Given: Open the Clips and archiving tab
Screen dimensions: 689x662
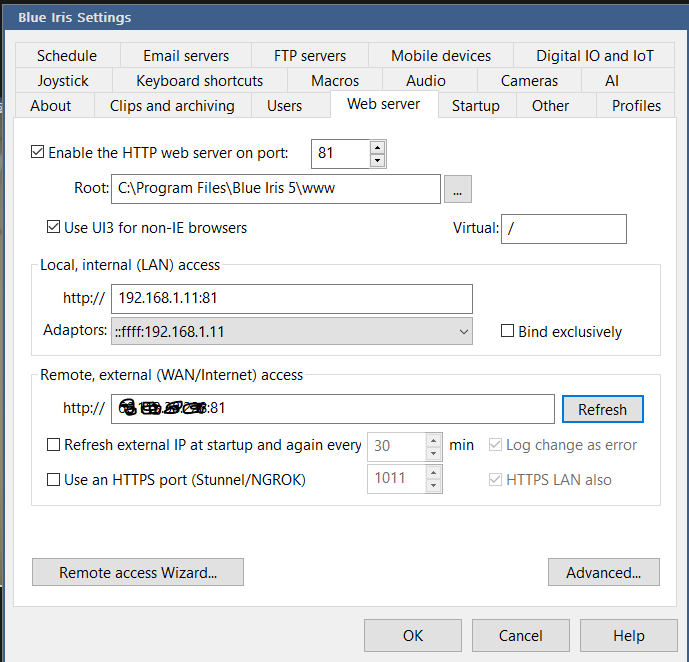Looking at the screenshot, I should click(172, 105).
